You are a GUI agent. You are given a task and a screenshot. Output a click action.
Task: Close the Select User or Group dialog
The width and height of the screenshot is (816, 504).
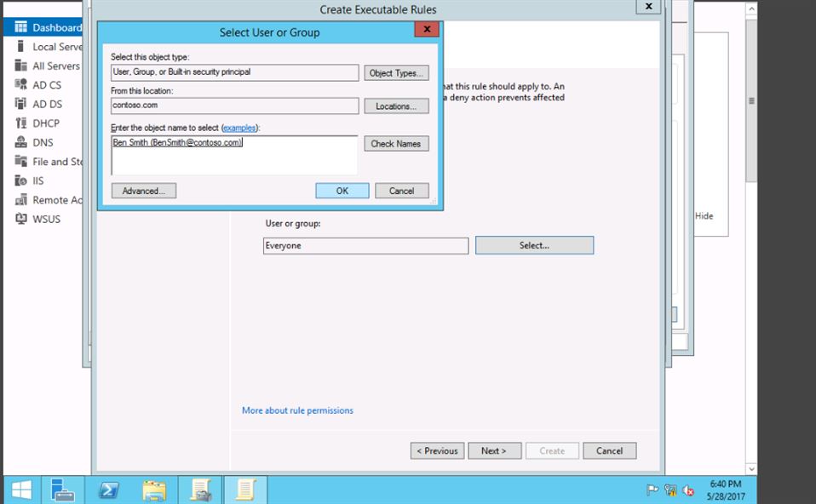(x=427, y=29)
